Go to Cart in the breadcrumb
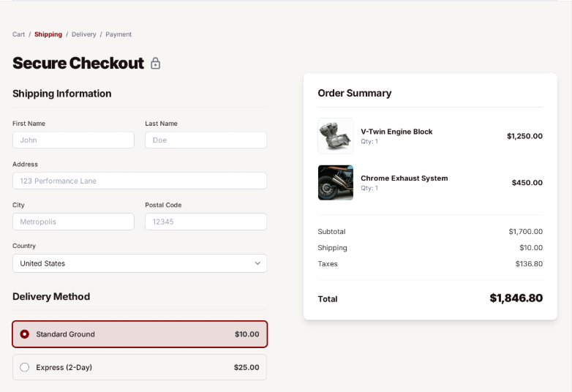The image size is (572, 392). [x=18, y=34]
